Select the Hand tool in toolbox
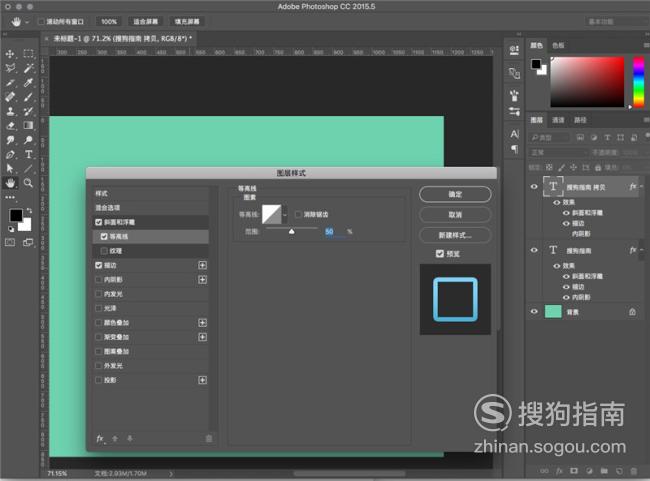 tap(10, 183)
